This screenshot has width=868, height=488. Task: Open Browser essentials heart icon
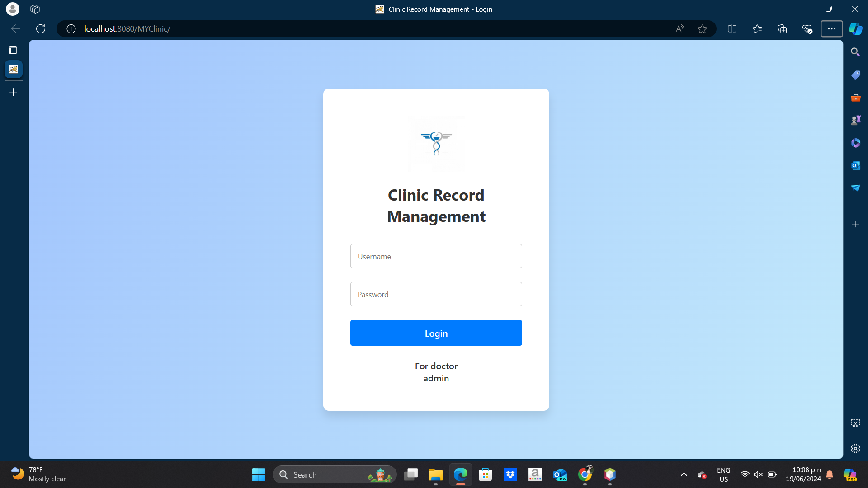coord(807,29)
